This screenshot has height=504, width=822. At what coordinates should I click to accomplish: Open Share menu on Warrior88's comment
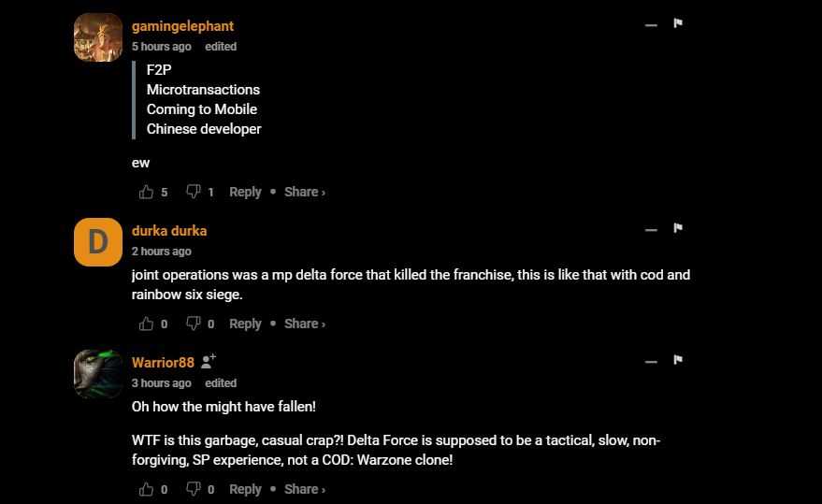304,489
